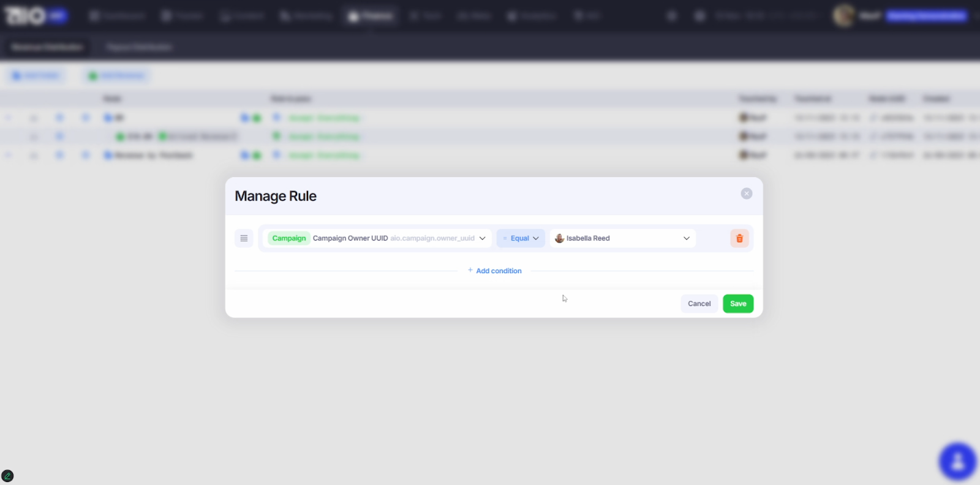This screenshot has width=980, height=485.
Task: Save the rule with the green button
Action: [x=738, y=304]
